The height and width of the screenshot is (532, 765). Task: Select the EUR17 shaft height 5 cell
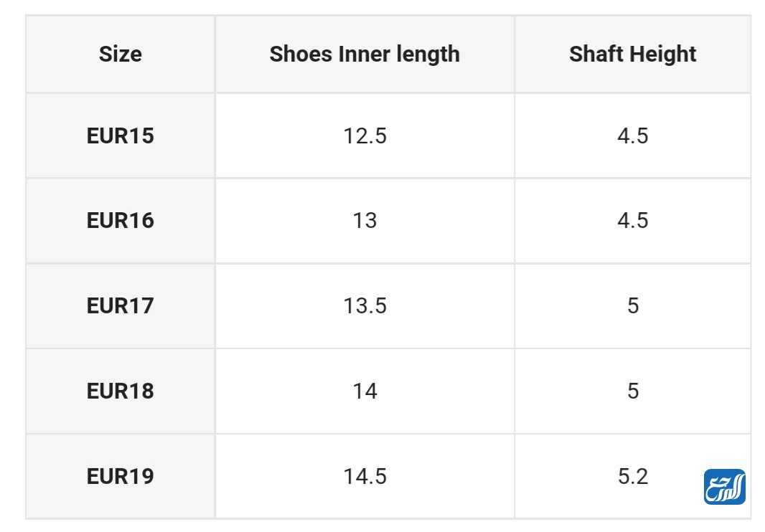(x=632, y=305)
